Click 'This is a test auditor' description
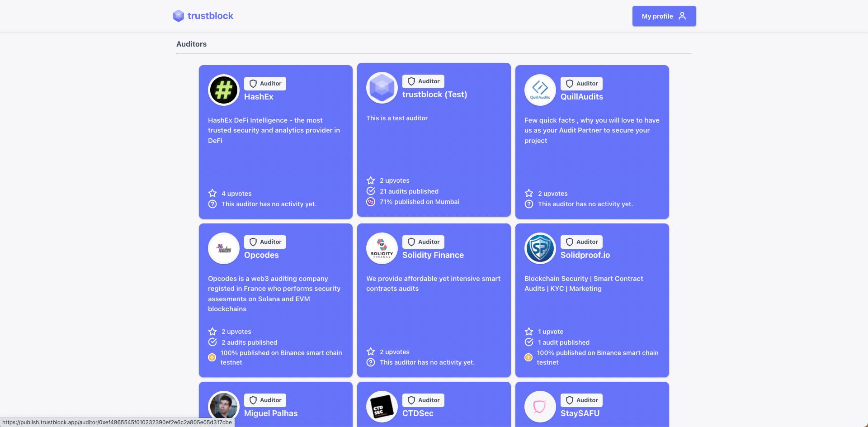This screenshot has height=427, width=868. click(397, 118)
